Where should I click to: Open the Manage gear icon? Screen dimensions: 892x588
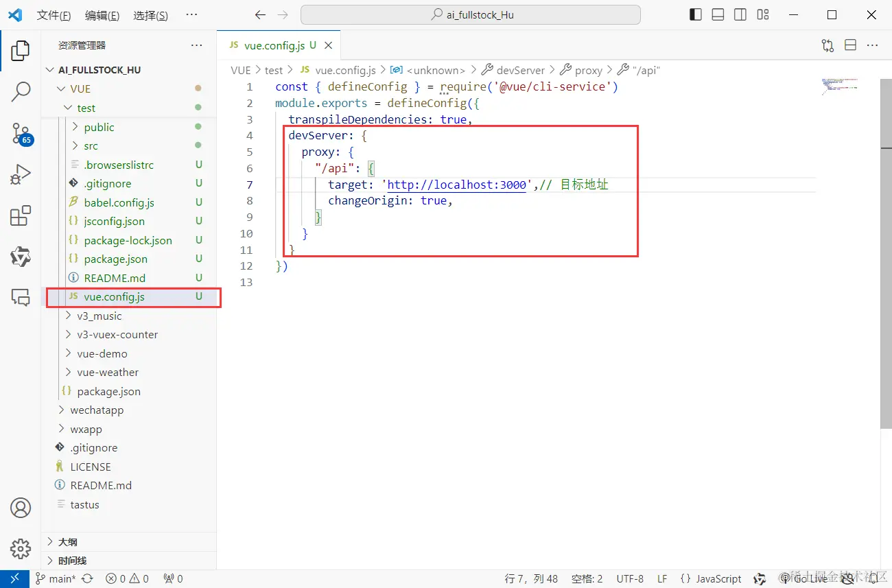[x=21, y=549]
